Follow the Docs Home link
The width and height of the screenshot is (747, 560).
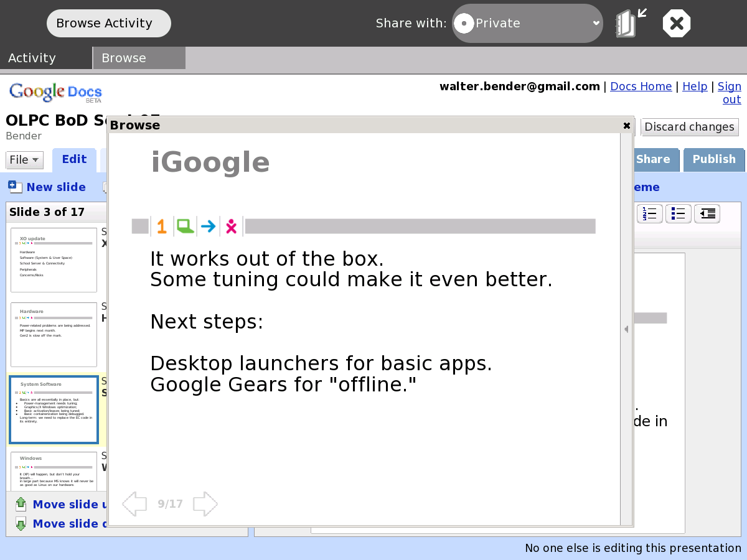pyautogui.click(x=641, y=86)
